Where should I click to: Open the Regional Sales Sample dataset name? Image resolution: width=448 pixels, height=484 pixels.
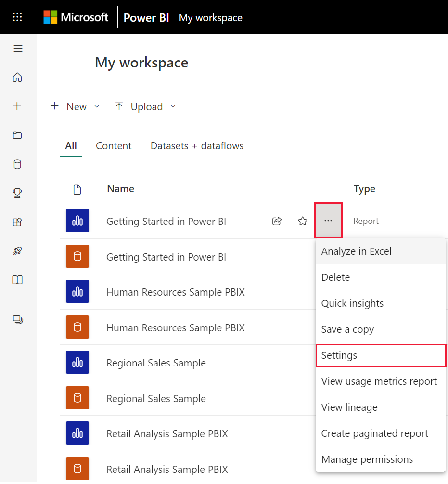point(156,398)
